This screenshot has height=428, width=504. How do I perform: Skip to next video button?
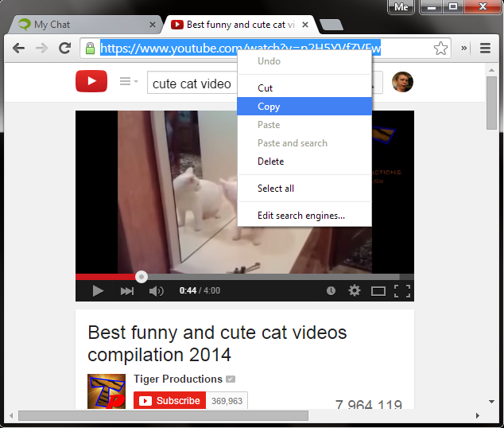127,291
